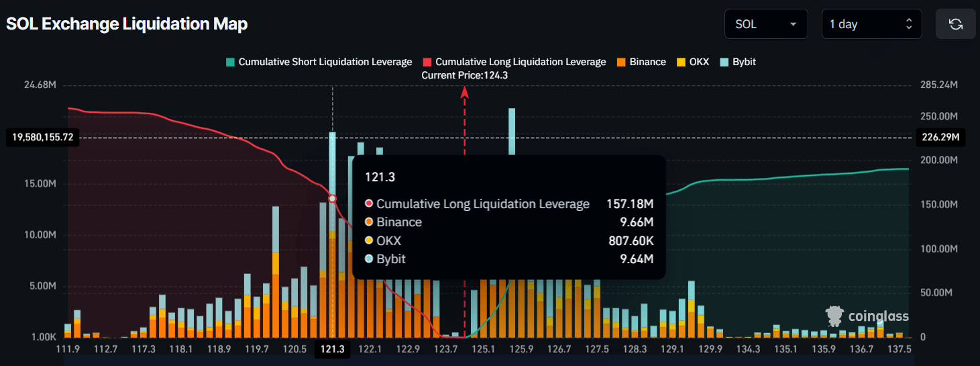The width and height of the screenshot is (980, 366).
Task: Click the red Current Price arrow marker
Action: [x=464, y=94]
